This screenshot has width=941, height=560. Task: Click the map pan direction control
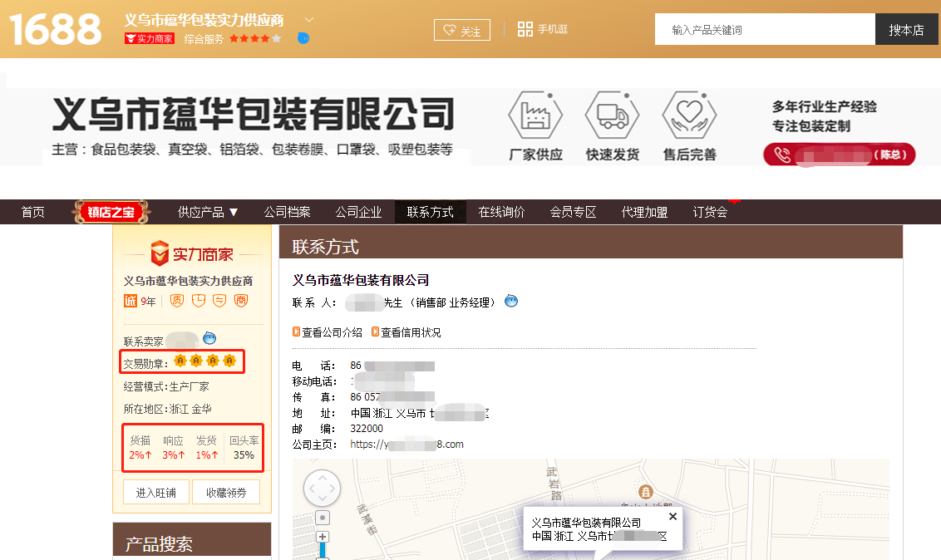(323, 488)
